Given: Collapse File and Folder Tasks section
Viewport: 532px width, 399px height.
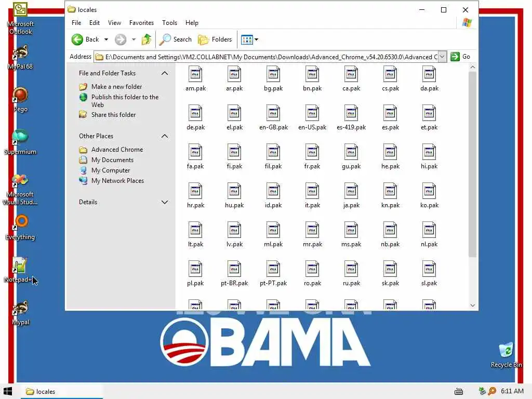Looking at the screenshot, I should (x=165, y=73).
